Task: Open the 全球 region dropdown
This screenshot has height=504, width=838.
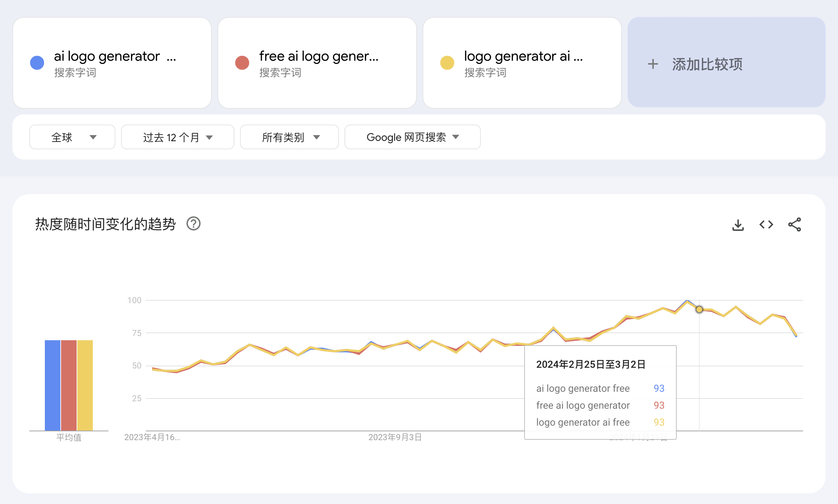Action: [x=72, y=137]
